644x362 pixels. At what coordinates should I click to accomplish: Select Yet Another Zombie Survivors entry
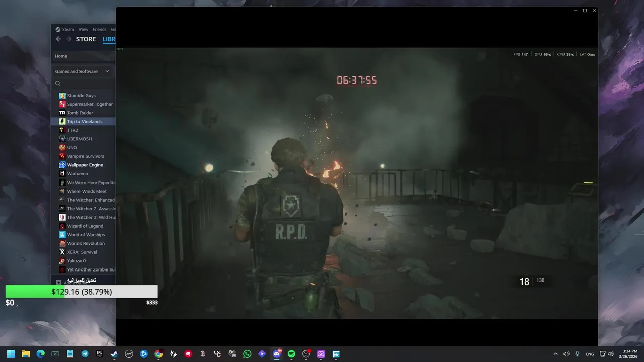[x=83, y=269]
